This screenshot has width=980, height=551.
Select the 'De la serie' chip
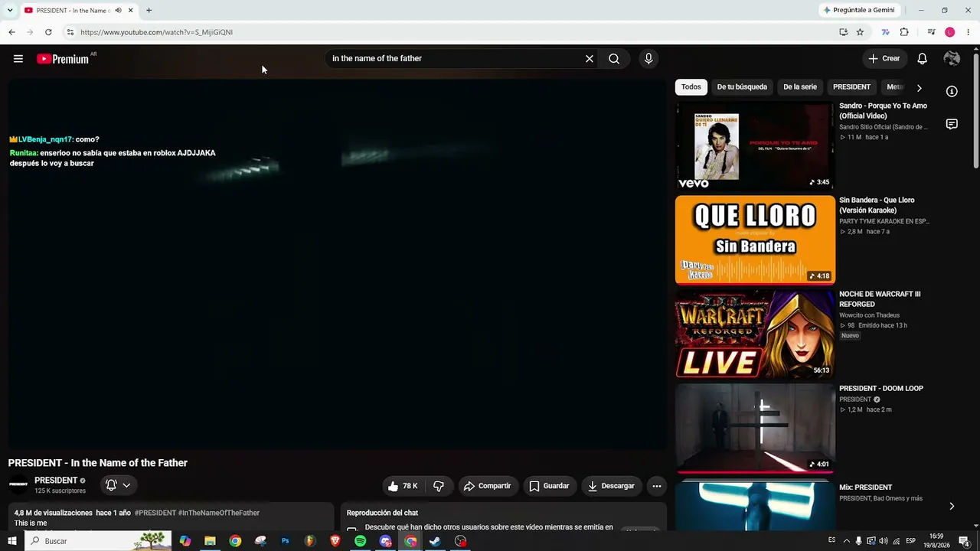pyautogui.click(x=800, y=87)
